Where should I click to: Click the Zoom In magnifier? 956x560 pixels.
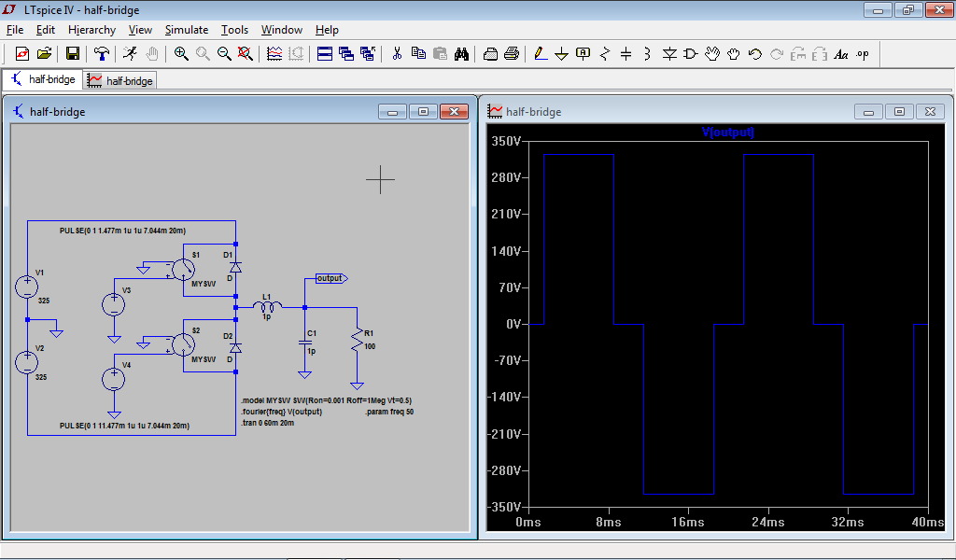click(181, 54)
